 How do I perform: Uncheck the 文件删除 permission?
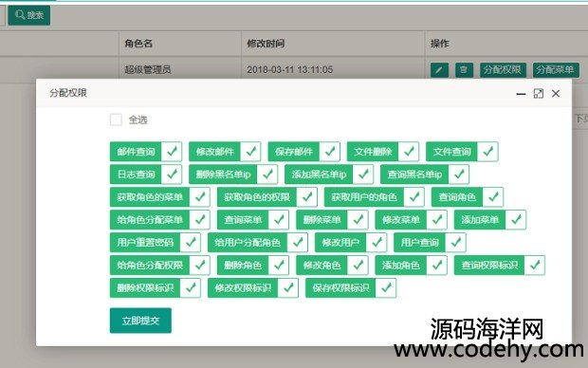383,152
